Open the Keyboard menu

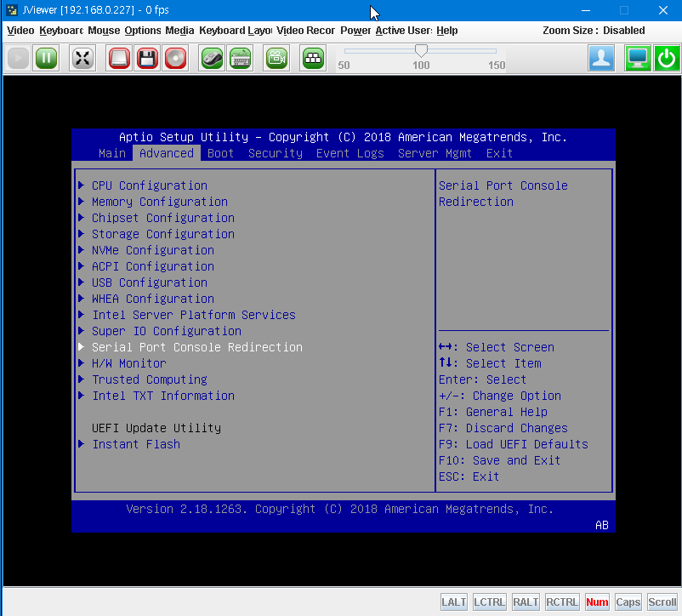click(61, 31)
